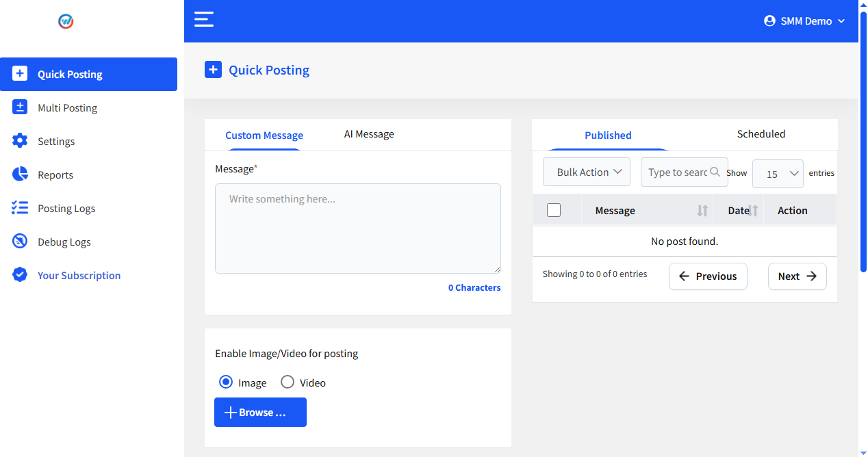
Task: Open Quick Posting in the sidebar
Action: pyautogui.click(x=88, y=74)
